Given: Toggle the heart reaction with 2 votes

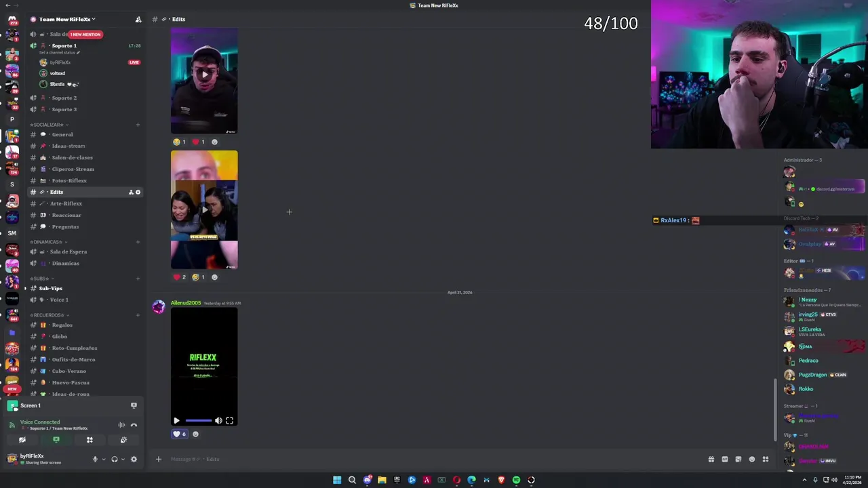Looking at the screenshot, I should 180,277.
